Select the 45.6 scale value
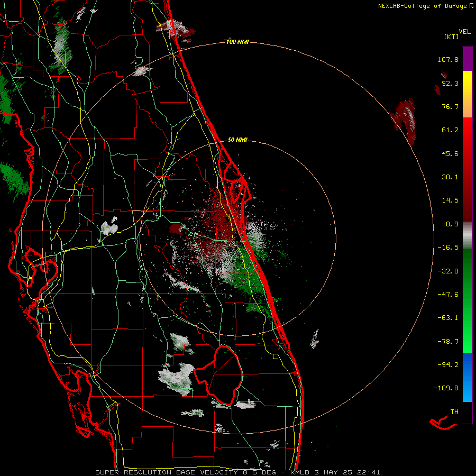Image resolution: width=476 pixels, height=476 pixels. 450,153
